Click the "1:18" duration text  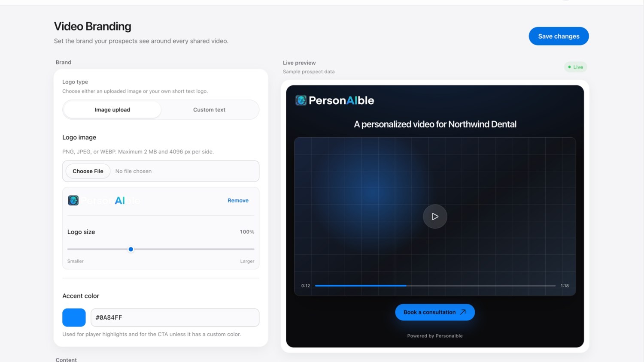point(565,286)
